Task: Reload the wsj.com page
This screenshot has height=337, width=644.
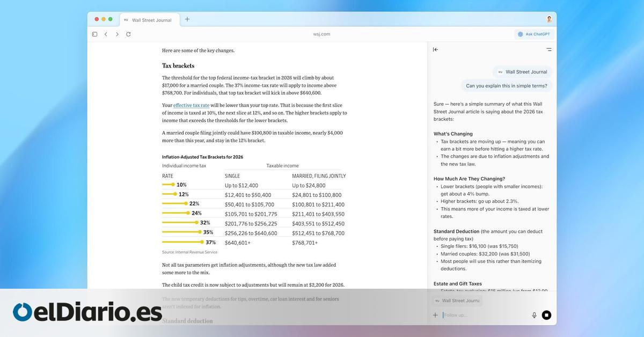Action: coord(128,34)
